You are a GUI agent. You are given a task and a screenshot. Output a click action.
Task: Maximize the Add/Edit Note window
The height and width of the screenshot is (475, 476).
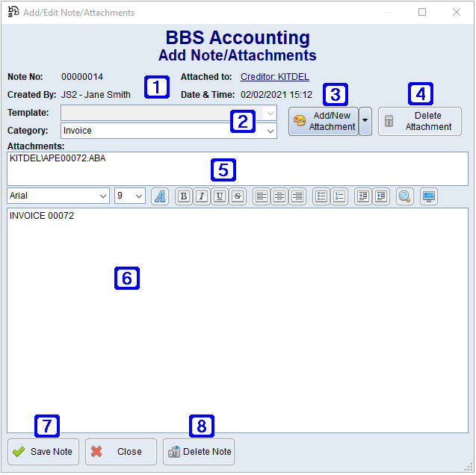click(422, 12)
